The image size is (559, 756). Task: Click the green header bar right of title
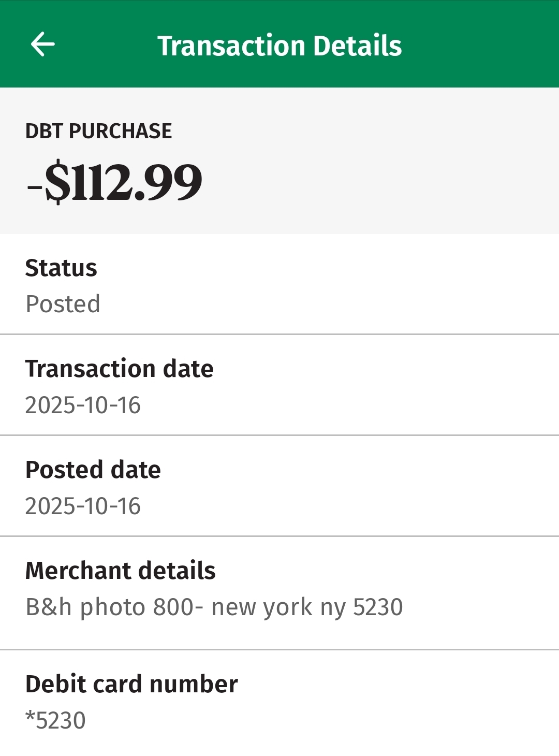481,45
